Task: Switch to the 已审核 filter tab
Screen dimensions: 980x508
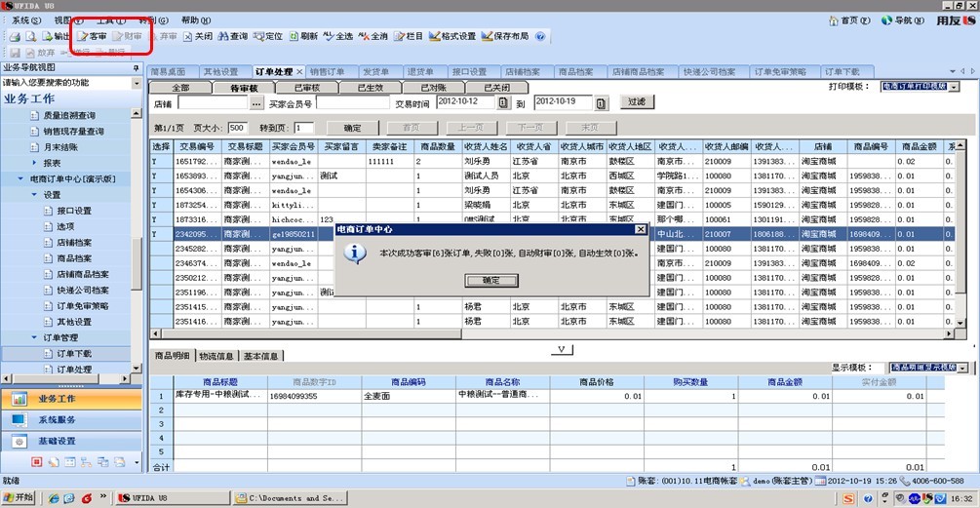Action: point(307,88)
